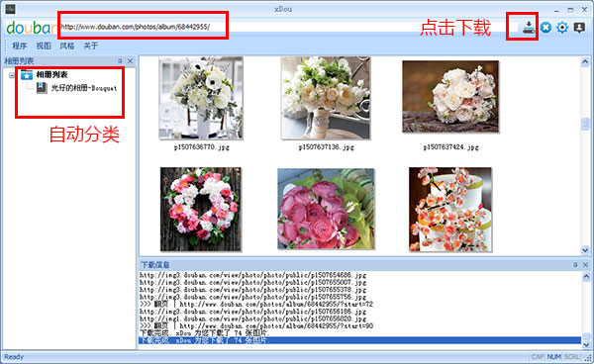Select the pink peony bouquet thumbnail
Viewport: 594px width, 364px height.
(x=326, y=209)
